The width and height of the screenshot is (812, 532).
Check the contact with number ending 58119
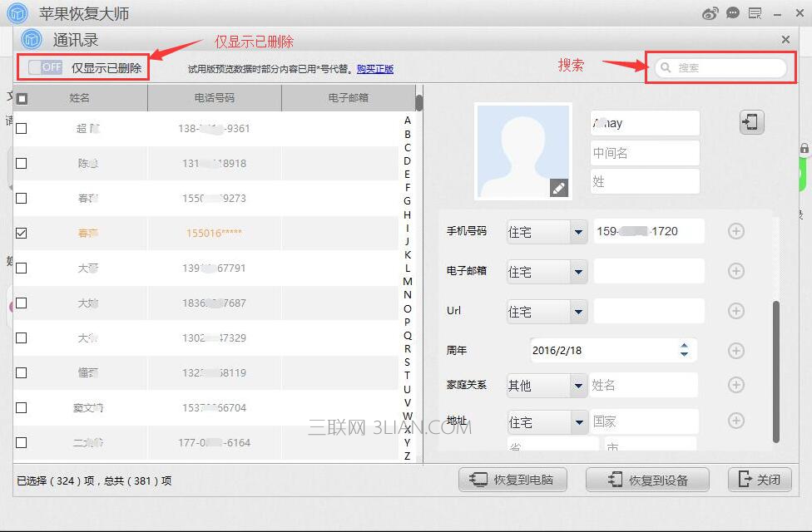[x=22, y=372]
